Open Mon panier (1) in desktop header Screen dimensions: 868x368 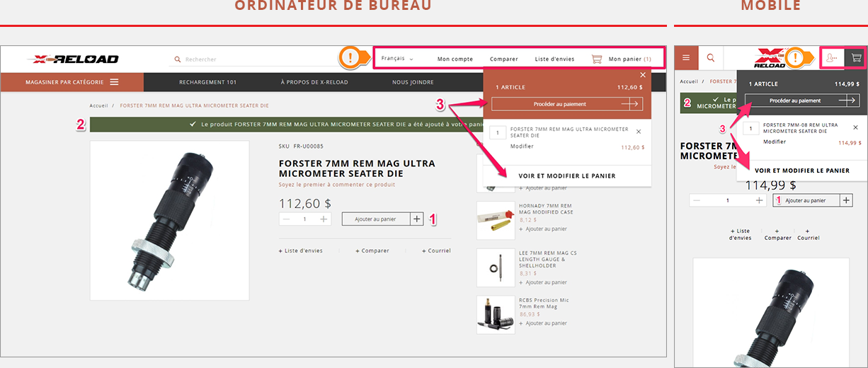(x=630, y=59)
